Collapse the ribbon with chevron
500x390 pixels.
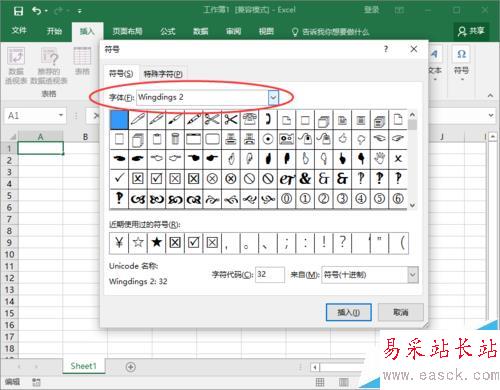(490, 95)
